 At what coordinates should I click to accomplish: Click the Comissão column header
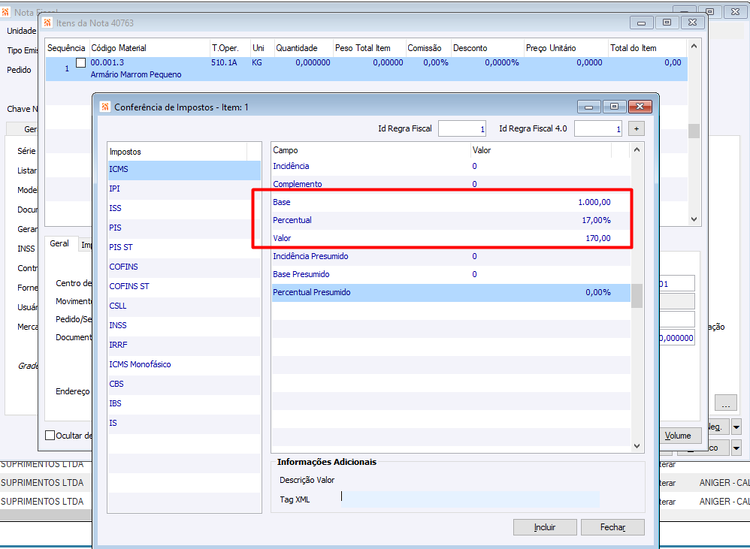click(428, 48)
